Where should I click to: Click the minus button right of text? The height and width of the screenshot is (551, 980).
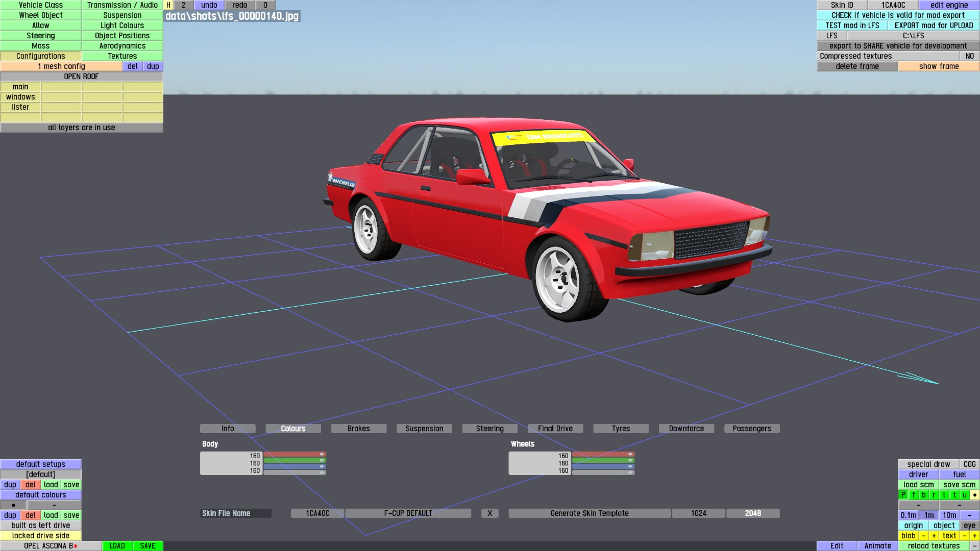(964, 536)
